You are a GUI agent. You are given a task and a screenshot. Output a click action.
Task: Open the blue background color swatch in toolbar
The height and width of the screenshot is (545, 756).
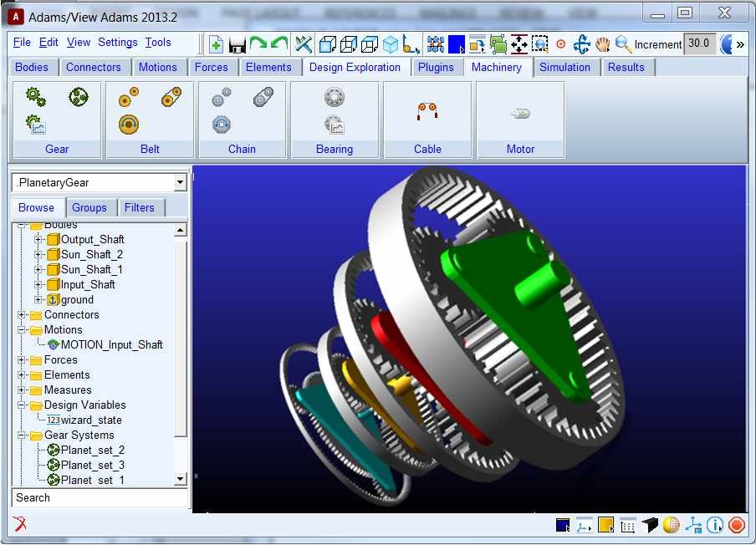456,44
